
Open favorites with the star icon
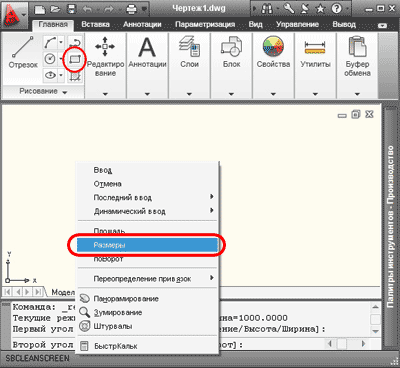click(x=320, y=9)
